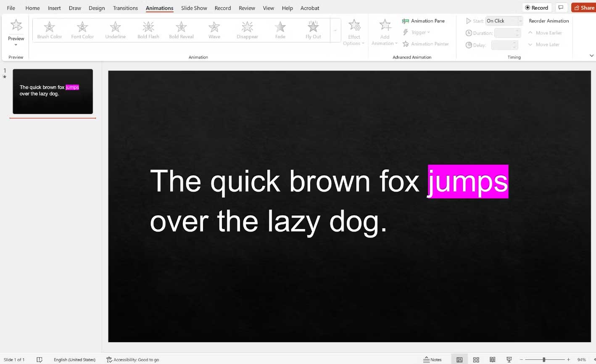Switch to Slide Sorter view icon
The width and height of the screenshot is (596, 364).
476,360
